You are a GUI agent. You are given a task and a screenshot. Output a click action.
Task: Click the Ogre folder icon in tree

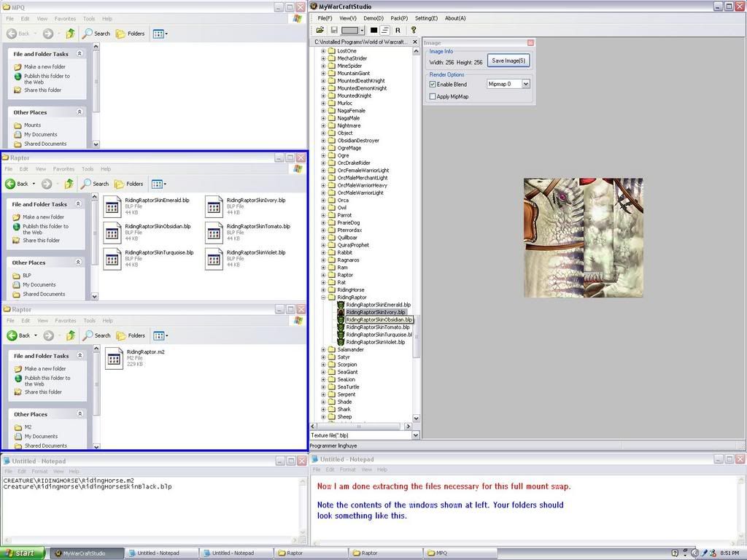coord(332,155)
